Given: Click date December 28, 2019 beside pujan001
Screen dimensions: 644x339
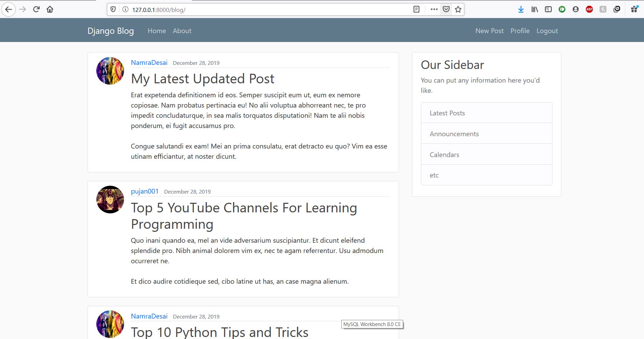Looking at the screenshot, I should [x=187, y=192].
